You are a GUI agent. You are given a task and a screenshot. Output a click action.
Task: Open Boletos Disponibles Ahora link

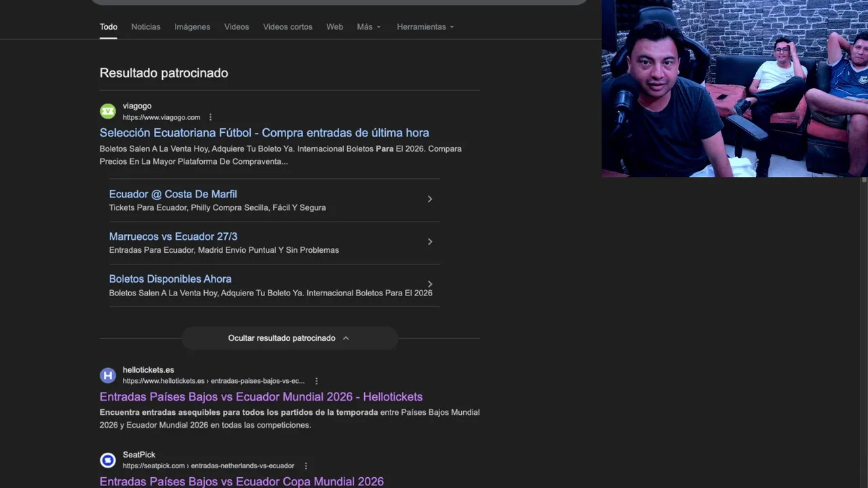click(x=170, y=279)
